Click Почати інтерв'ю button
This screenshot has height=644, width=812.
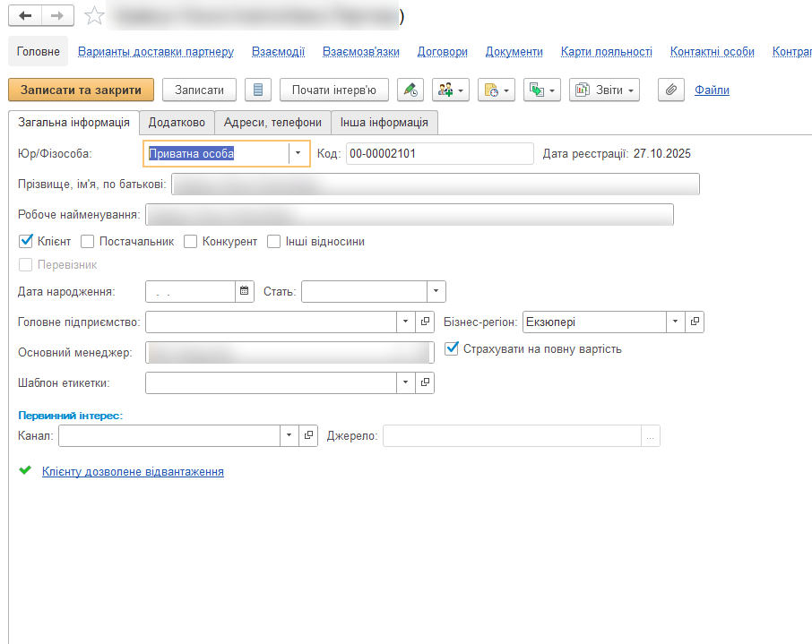(334, 90)
